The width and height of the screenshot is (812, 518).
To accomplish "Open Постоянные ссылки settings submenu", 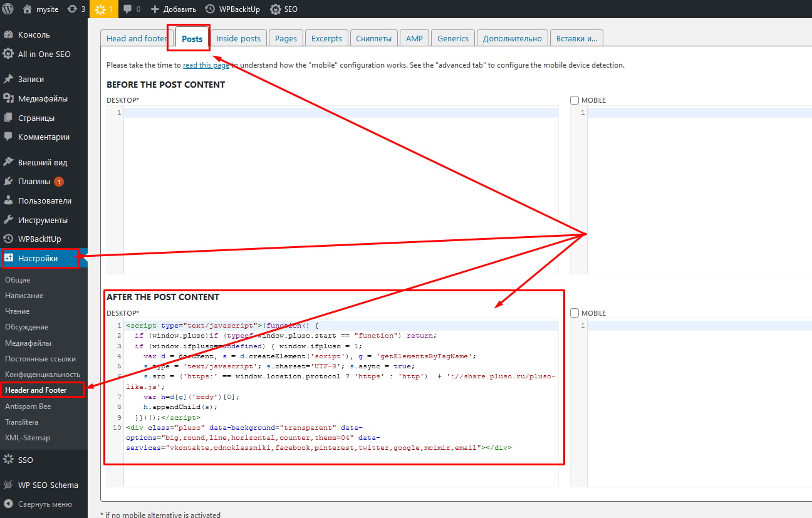I will (x=40, y=359).
